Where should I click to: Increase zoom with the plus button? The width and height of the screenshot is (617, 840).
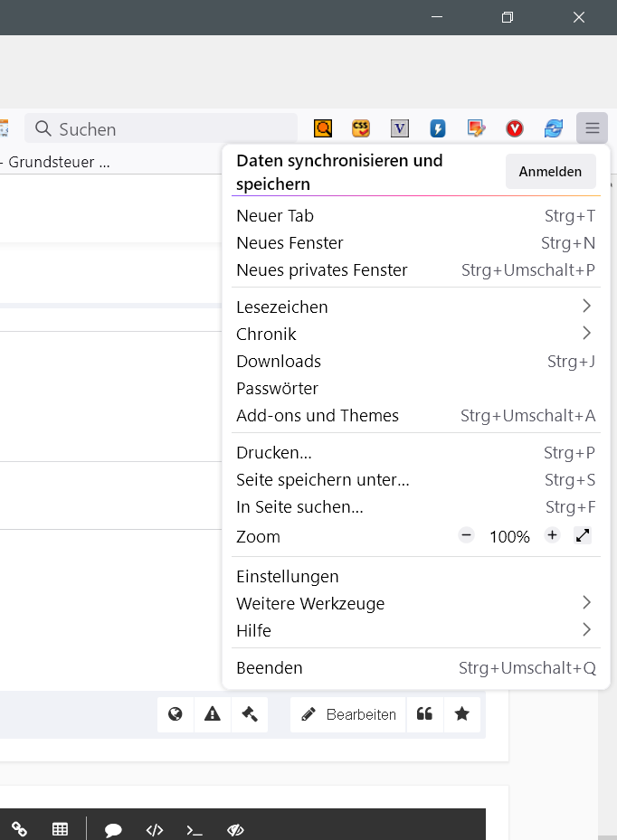pos(552,535)
